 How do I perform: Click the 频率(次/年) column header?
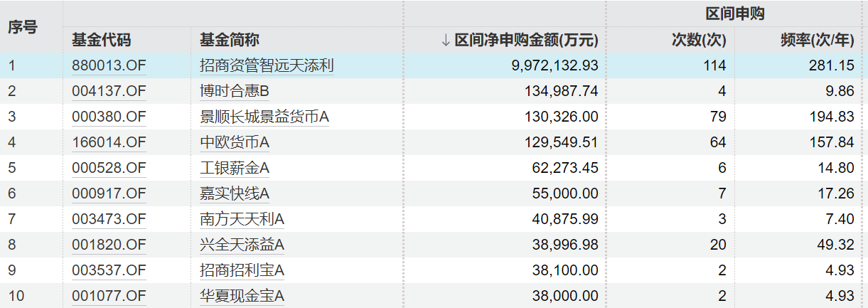click(817, 41)
